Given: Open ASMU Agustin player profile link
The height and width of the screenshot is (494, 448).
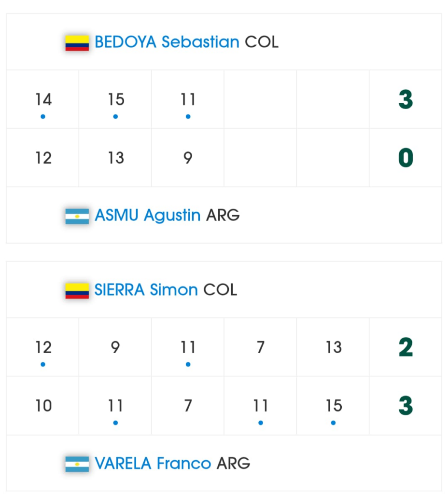Looking at the screenshot, I should [148, 215].
